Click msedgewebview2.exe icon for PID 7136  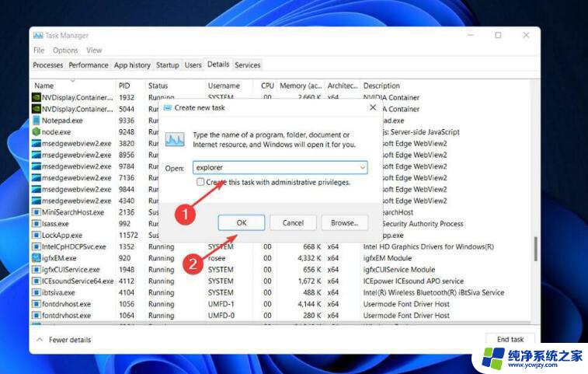pos(36,177)
